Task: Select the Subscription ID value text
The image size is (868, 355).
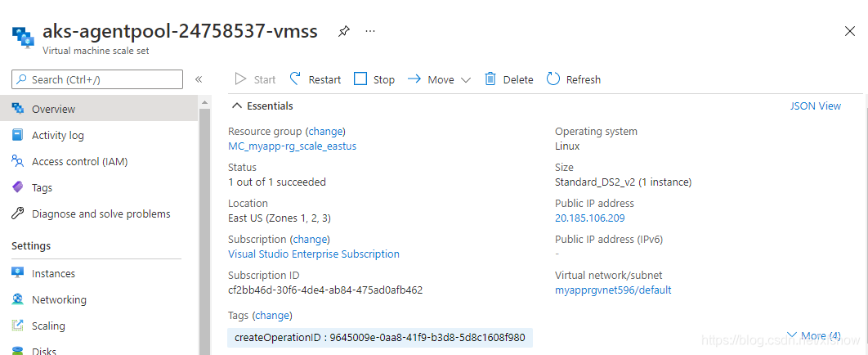Action: [325, 290]
